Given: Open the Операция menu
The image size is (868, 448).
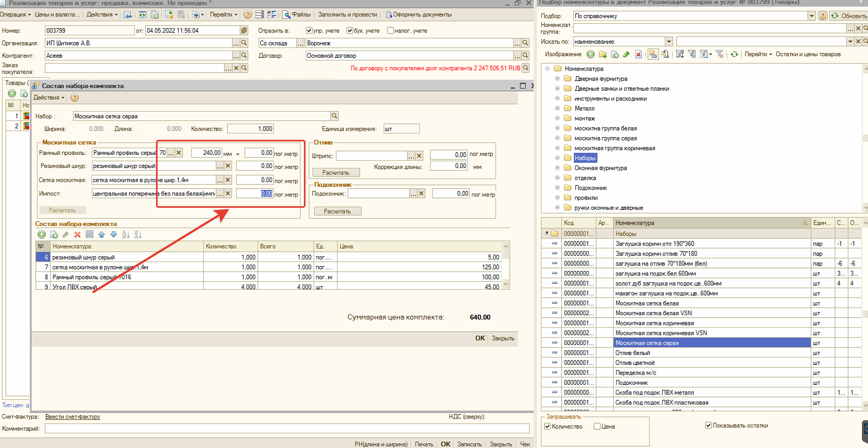Looking at the screenshot, I should [x=15, y=15].
